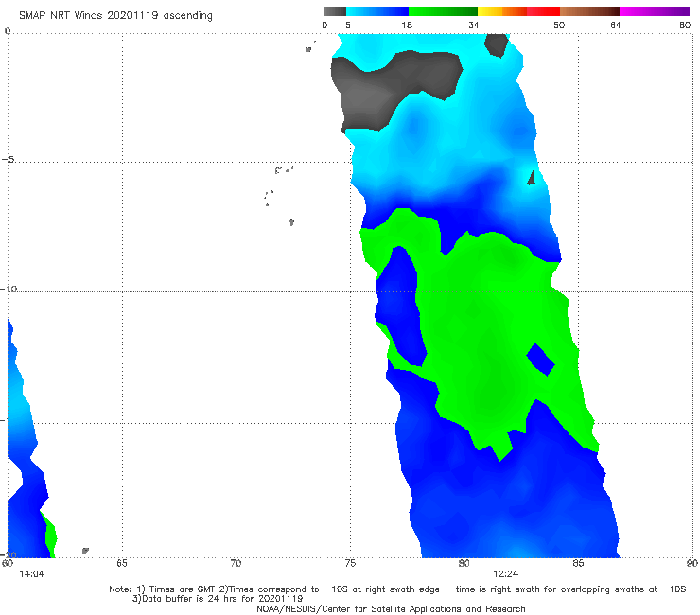Image resolution: width=700 pixels, height=615 pixels.
Task: Select the red segment of the color bar
Action: [543, 11]
